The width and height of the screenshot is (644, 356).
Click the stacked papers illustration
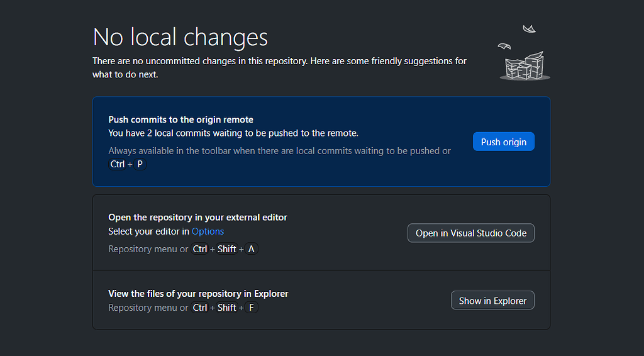coord(525,66)
